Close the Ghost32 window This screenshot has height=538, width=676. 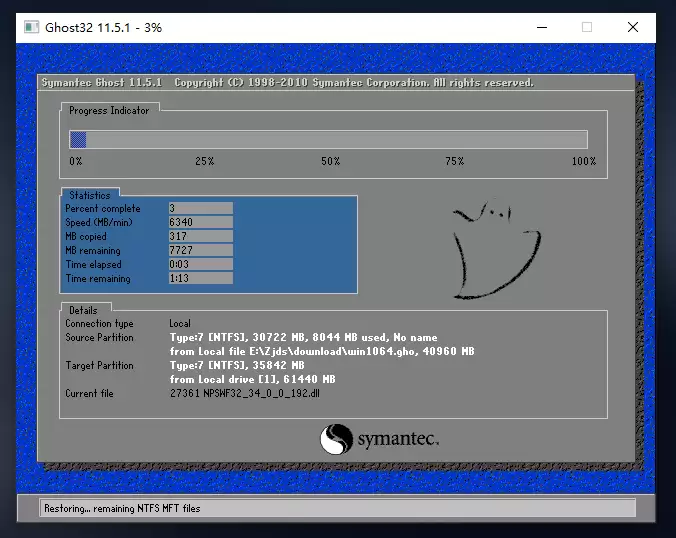[633, 27]
